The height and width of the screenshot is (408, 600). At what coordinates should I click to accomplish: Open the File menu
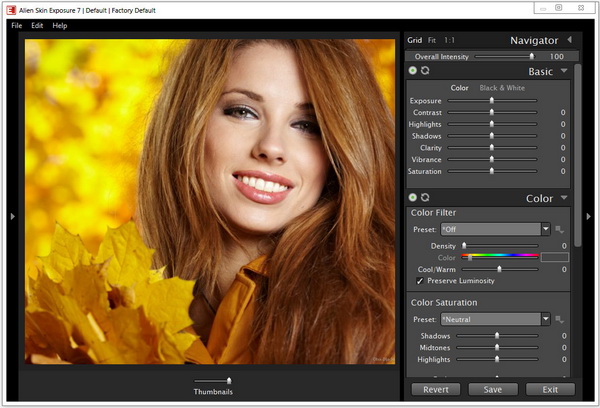17,25
